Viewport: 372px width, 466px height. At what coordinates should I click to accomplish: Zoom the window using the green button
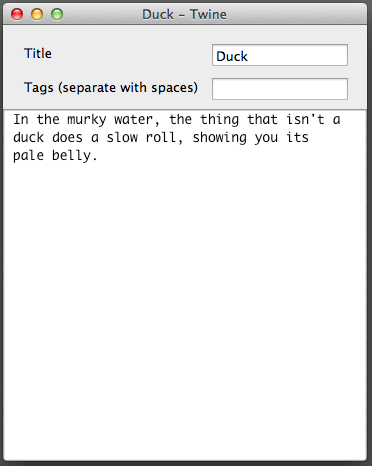click(57, 14)
